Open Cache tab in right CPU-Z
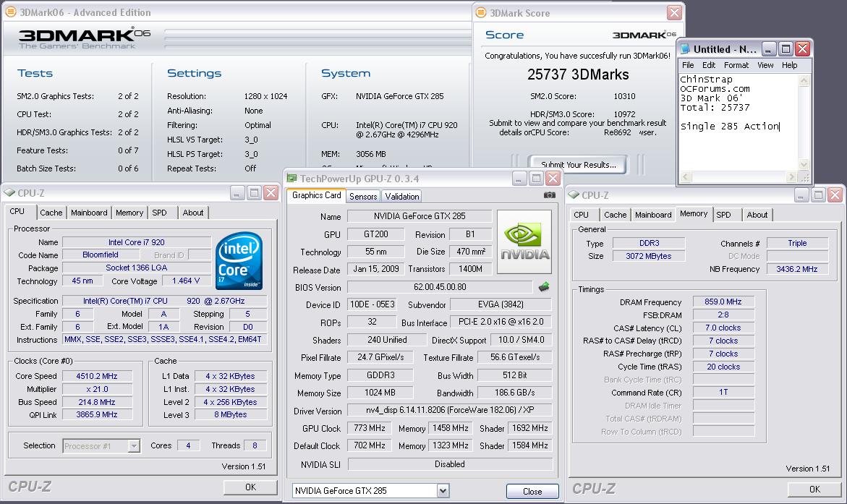 pyautogui.click(x=616, y=215)
